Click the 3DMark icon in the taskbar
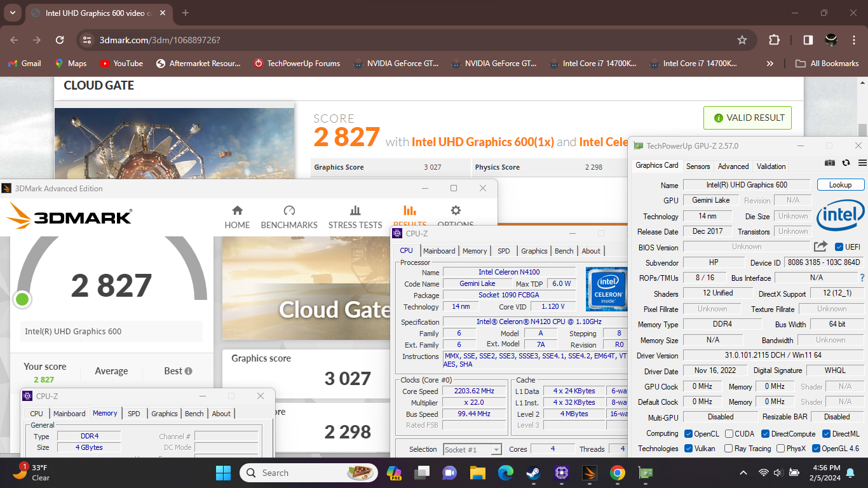This screenshot has width=868, height=488. pyautogui.click(x=590, y=473)
